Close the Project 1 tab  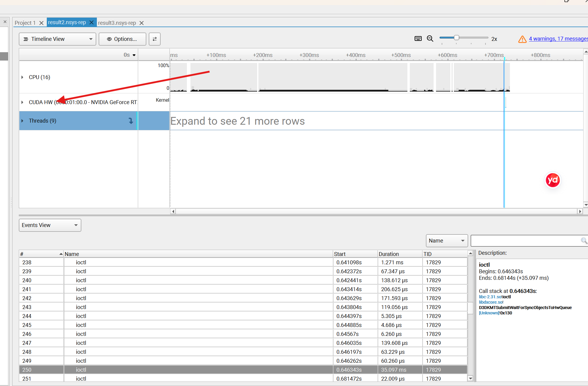[41, 23]
